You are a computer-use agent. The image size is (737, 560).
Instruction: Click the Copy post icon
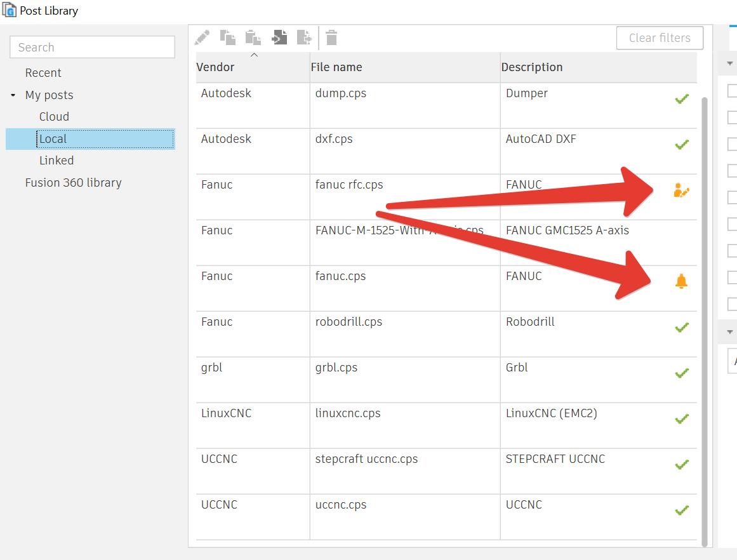point(228,37)
